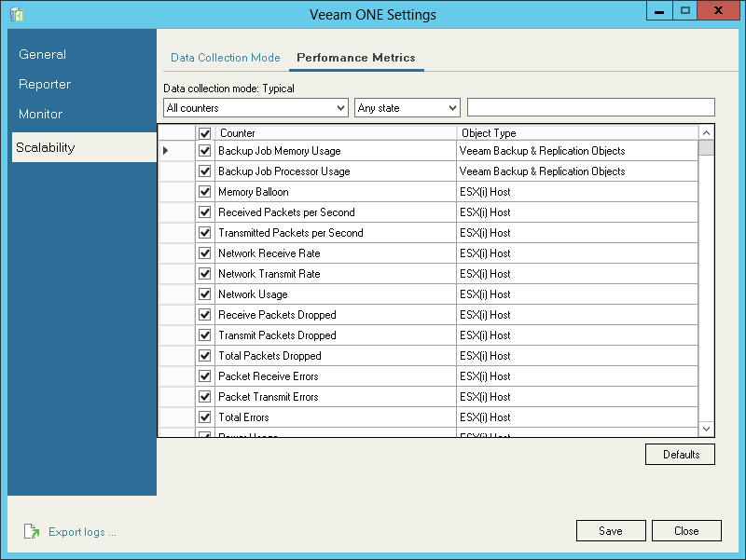The height and width of the screenshot is (560, 746).
Task: Uncheck Backup Job Memory Usage counter
Action: (x=204, y=151)
